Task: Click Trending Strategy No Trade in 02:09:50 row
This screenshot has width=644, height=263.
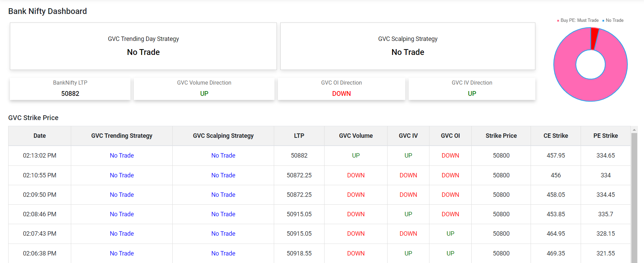Action: point(122,195)
